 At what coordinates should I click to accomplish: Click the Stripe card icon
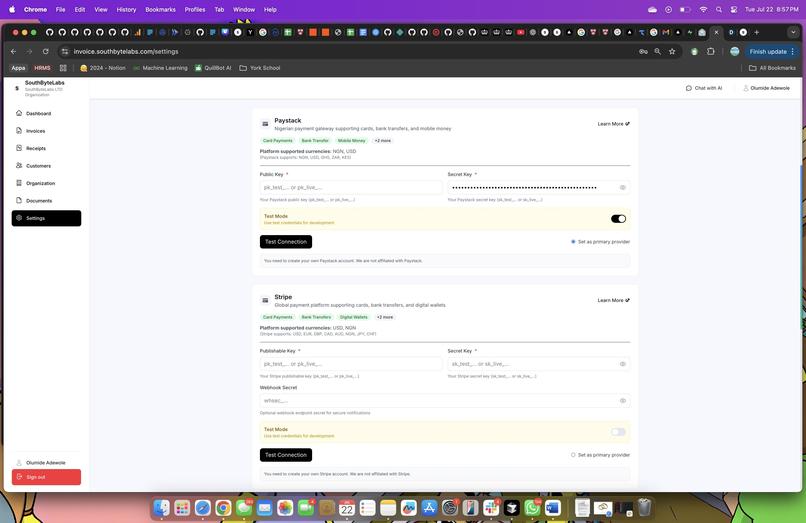pos(265,300)
